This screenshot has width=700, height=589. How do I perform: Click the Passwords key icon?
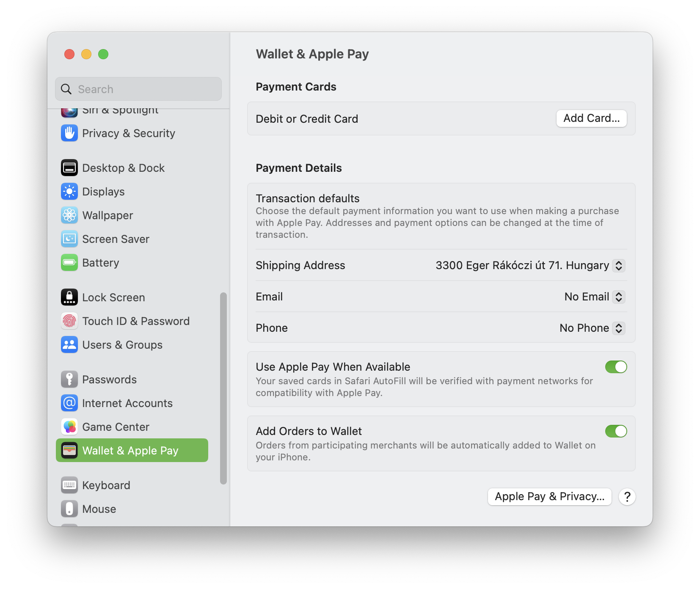(x=69, y=380)
